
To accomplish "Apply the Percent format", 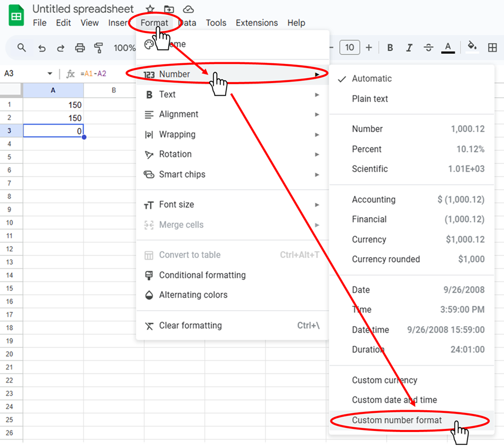I will (412, 149).
